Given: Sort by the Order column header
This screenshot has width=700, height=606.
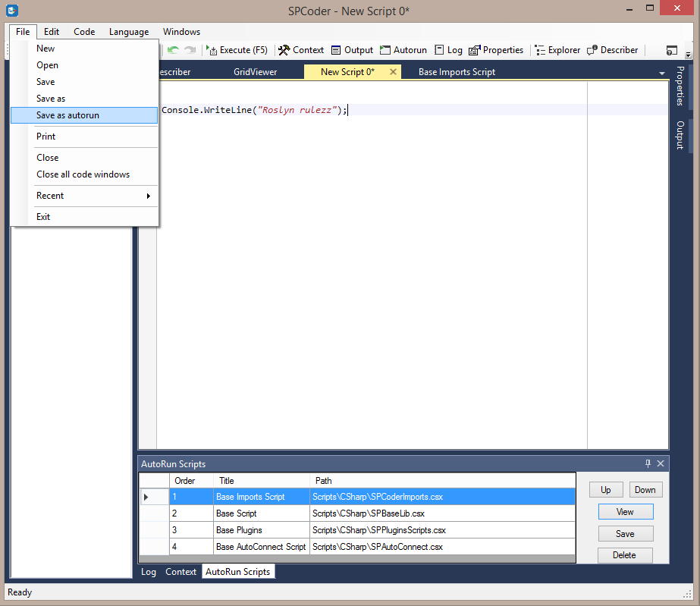Looking at the screenshot, I should (x=191, y=481).
